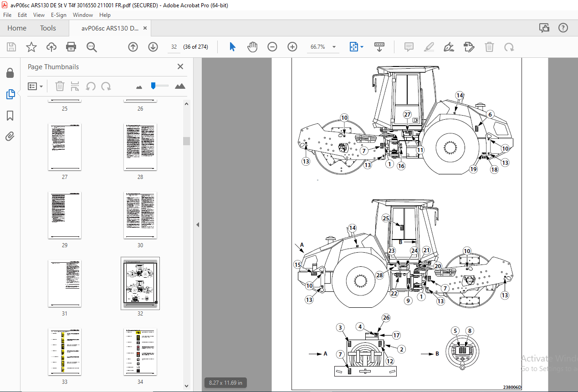Open the Window menu

pos(83,15)
